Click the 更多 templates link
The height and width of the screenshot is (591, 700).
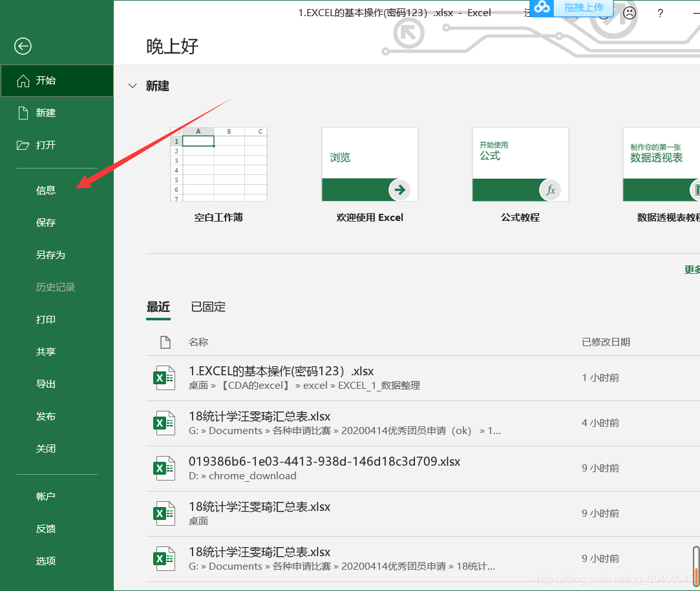click(692, 270)
